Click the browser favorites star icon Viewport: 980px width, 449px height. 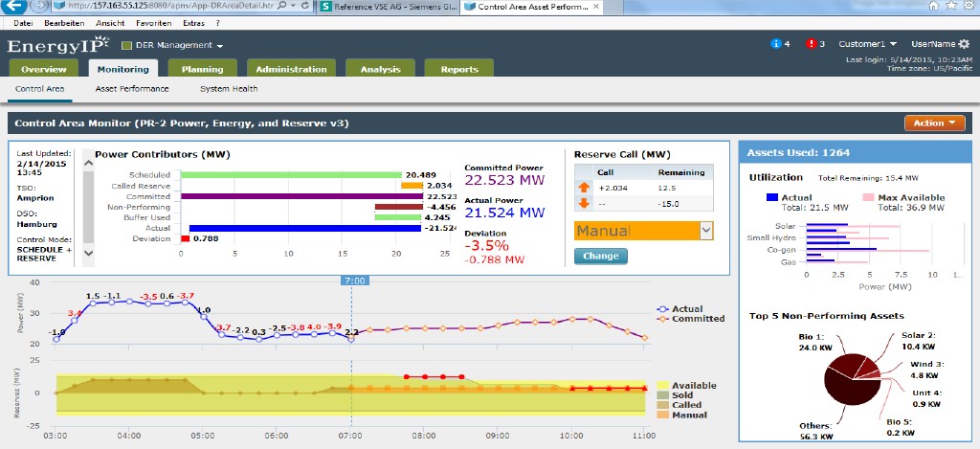pos(953,6)
